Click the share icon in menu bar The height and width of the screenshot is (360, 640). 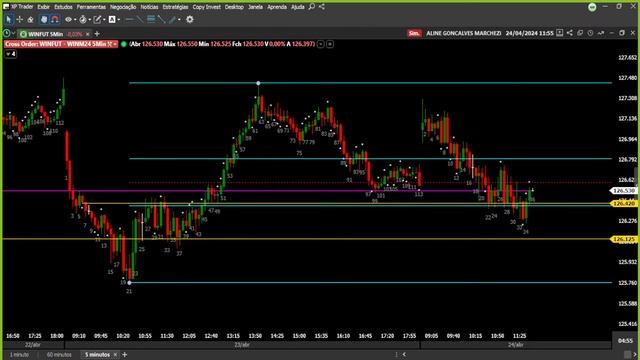322,7
